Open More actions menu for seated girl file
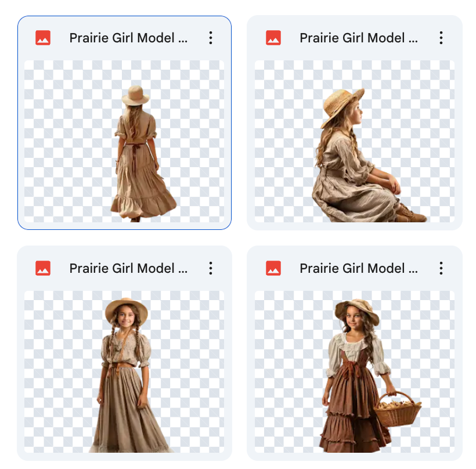This screenshot has width=476, height=469. coord(441,38)
